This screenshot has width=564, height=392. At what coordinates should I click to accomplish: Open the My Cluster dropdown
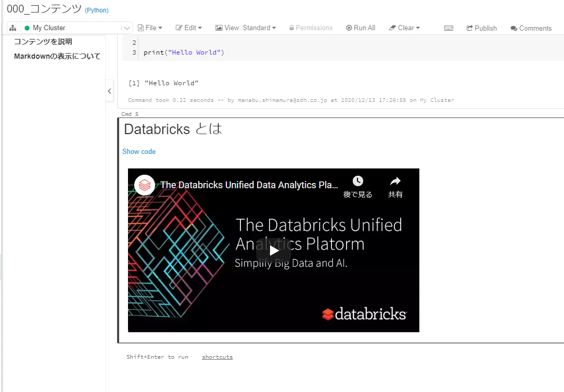click(69, 28)
